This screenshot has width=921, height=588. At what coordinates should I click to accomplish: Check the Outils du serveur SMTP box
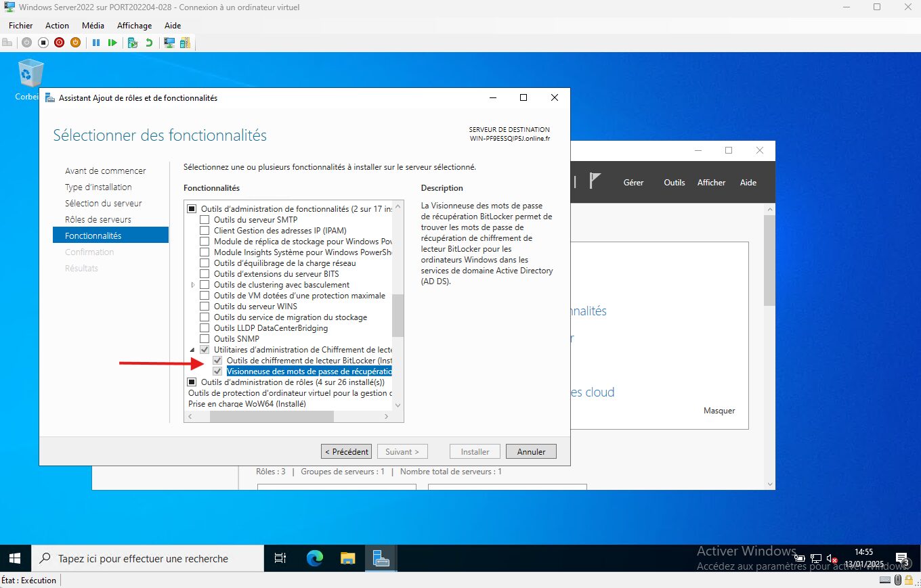pos(205,220)
